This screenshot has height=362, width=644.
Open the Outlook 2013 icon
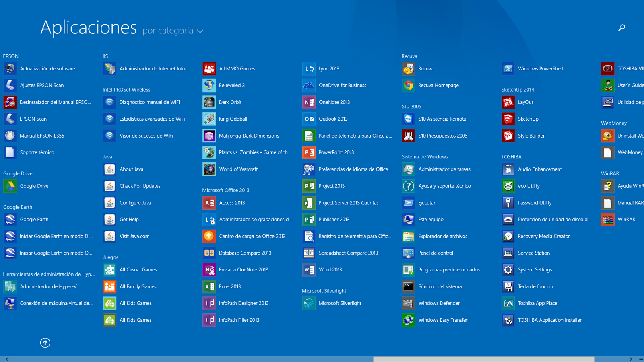tap(309, 119)
